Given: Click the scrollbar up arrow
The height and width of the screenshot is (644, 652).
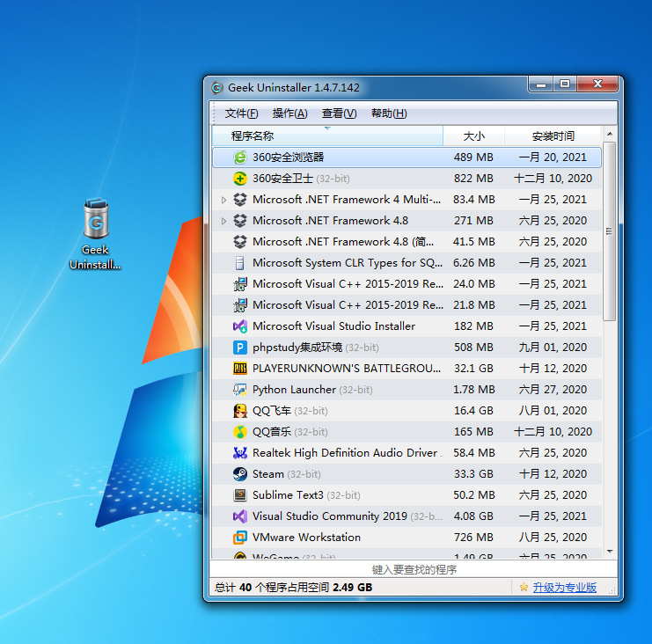Looking at the screenshot, I should click(x=610, y=134).
